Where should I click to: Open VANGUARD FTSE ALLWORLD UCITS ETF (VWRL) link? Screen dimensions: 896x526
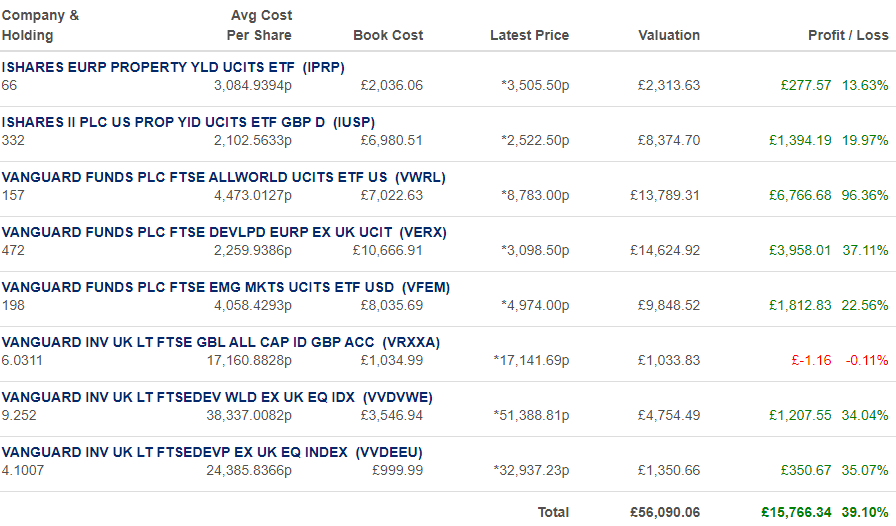[223, 177]
